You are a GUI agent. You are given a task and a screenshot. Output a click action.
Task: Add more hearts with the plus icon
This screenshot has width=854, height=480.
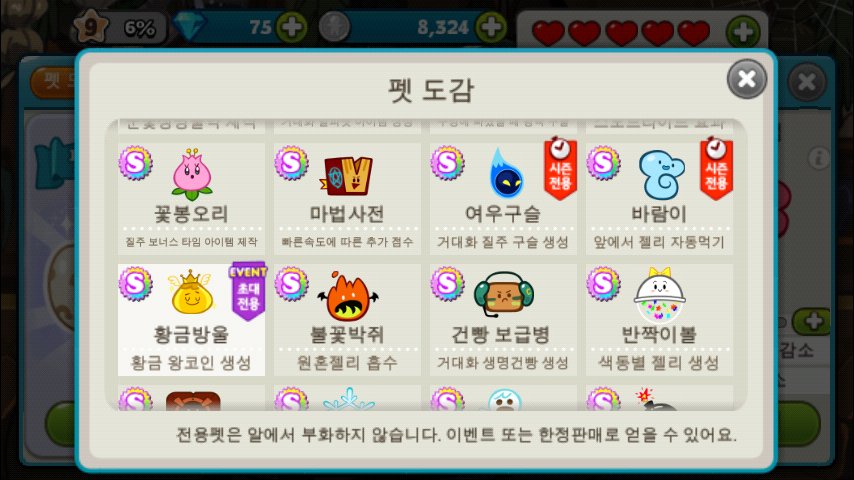pos(743,32)
